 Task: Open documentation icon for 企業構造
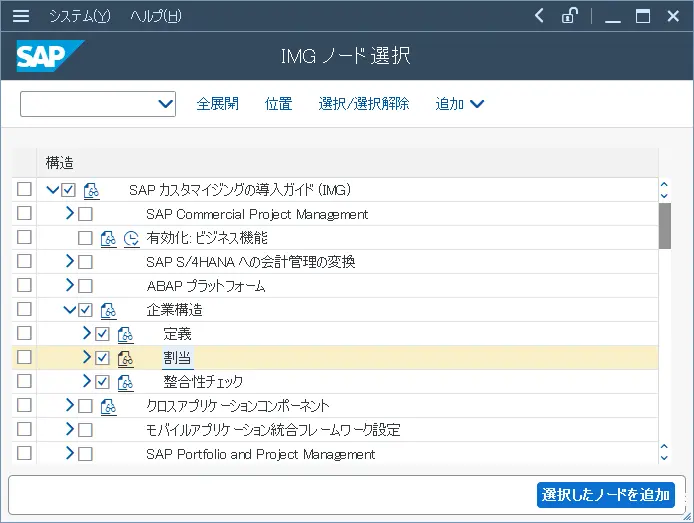click(108, 311)
